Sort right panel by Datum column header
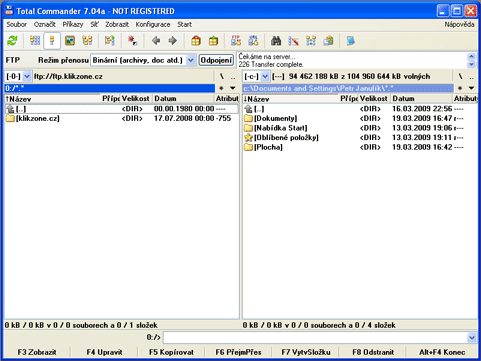Image resolution: width=481 pixels, height=361 pixels. click(x=421, y=99)
